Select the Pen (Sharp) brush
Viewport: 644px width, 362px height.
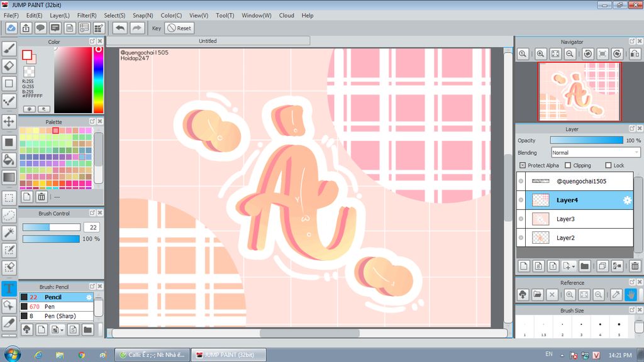(57, 315)
